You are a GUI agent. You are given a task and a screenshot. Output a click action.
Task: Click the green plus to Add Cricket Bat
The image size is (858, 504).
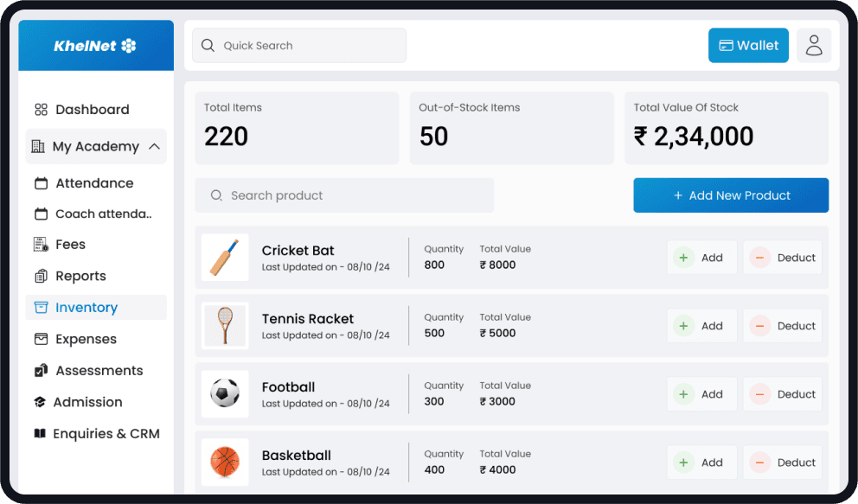(x=684, y=257)
